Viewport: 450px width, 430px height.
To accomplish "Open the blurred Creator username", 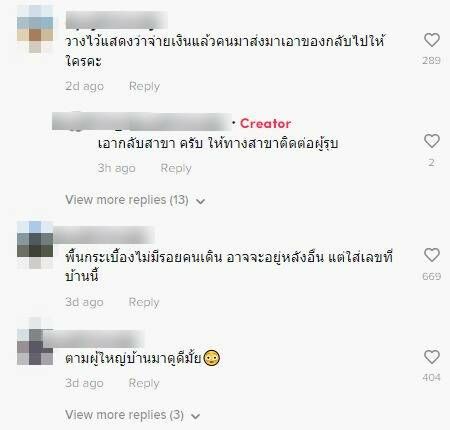I will pyautogui.click(x=142, y=121).
